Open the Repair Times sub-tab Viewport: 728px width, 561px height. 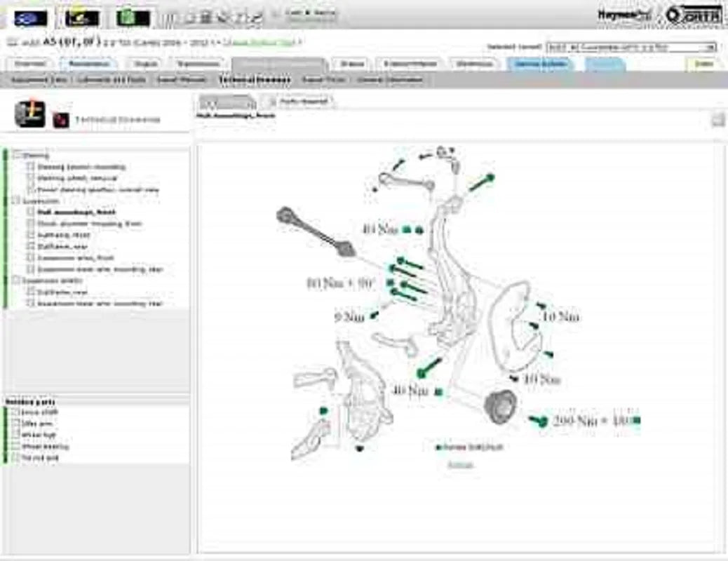[323, 80]
